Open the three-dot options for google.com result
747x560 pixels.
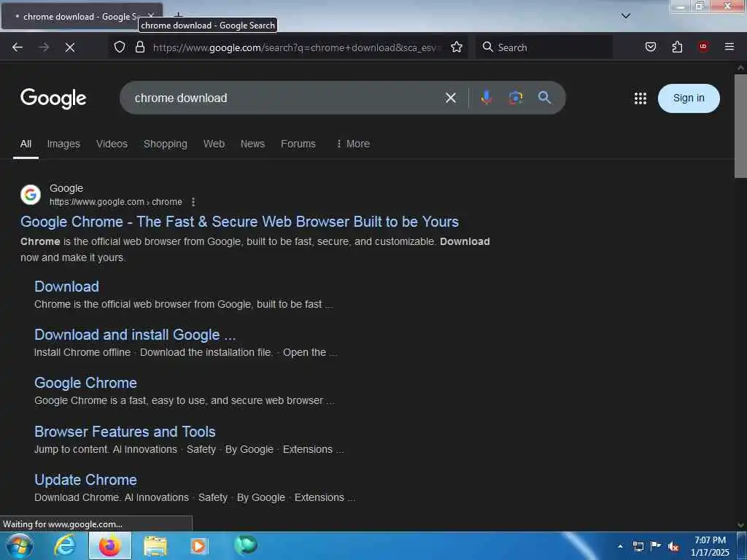193,202
